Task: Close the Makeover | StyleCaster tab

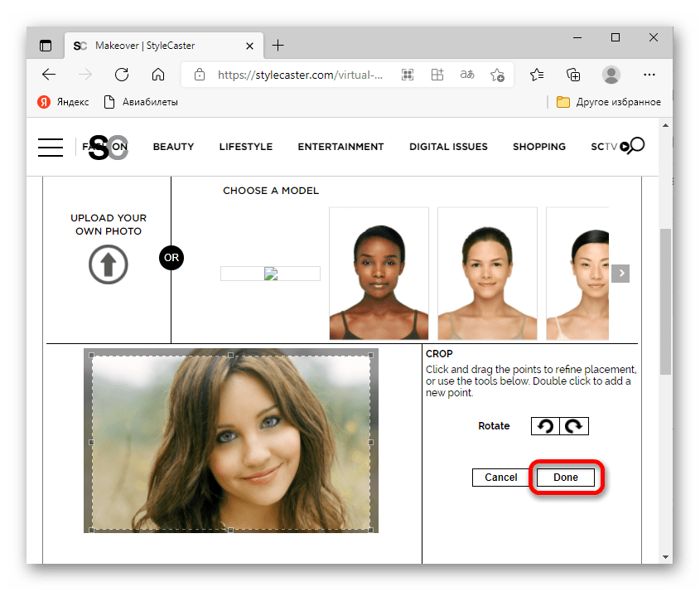Action: coord(249,46)
